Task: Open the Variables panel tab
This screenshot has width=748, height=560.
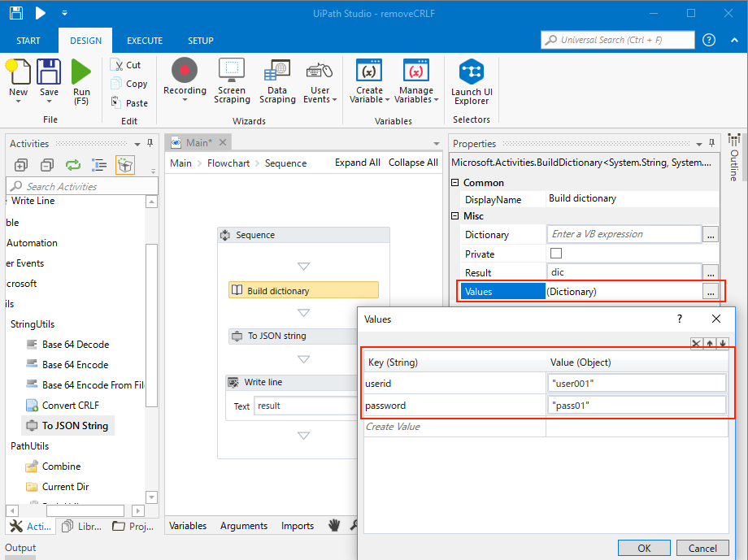Action: (x=188, y=526)
